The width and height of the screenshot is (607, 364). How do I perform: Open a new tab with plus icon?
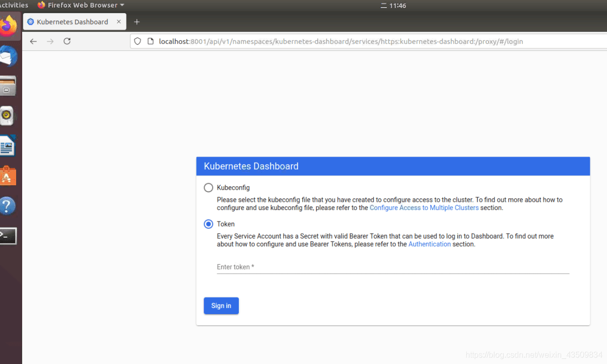tap(137, 22)
